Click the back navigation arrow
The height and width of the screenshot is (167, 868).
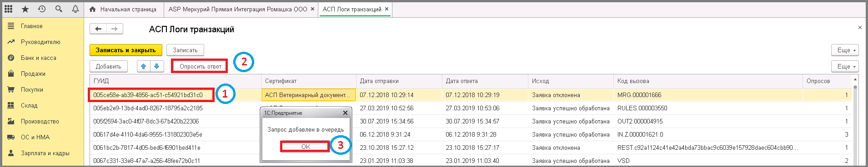tap(98, 29)
